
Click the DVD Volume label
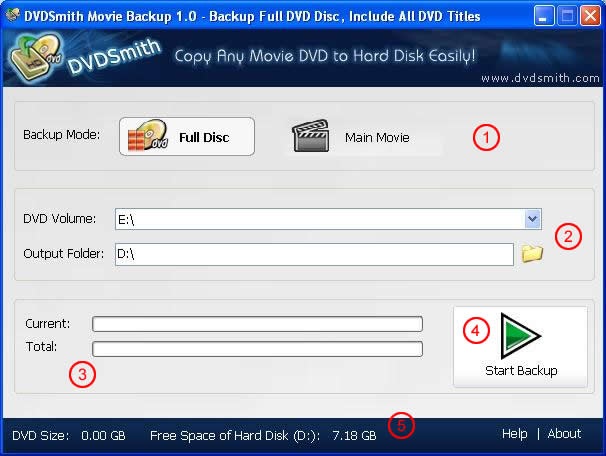[x=60, y=219]
